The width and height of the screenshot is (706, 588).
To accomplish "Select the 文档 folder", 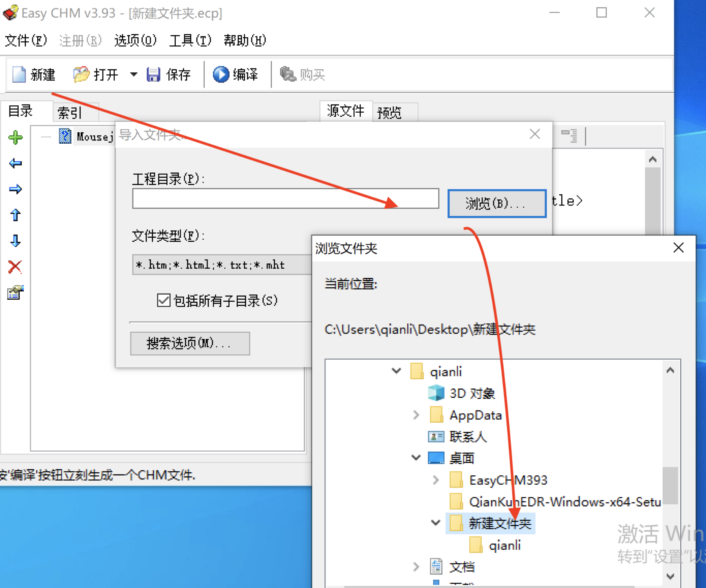I will coord(462,567).
